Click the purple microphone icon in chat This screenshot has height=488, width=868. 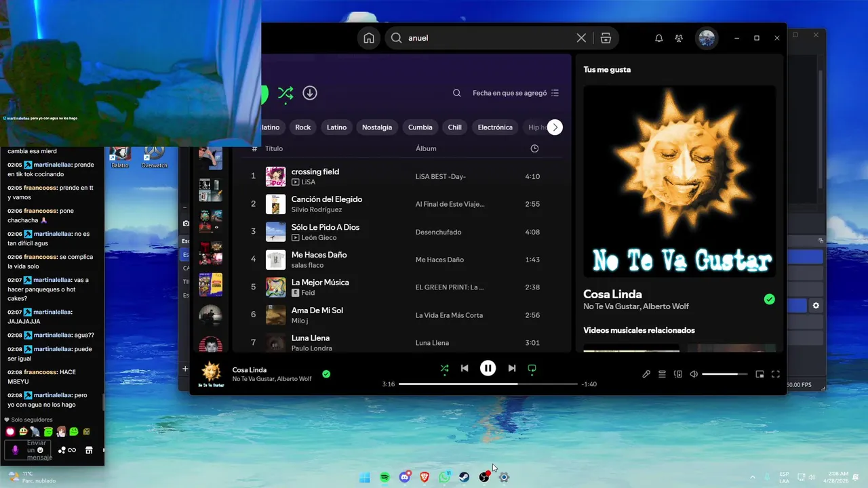15,450
